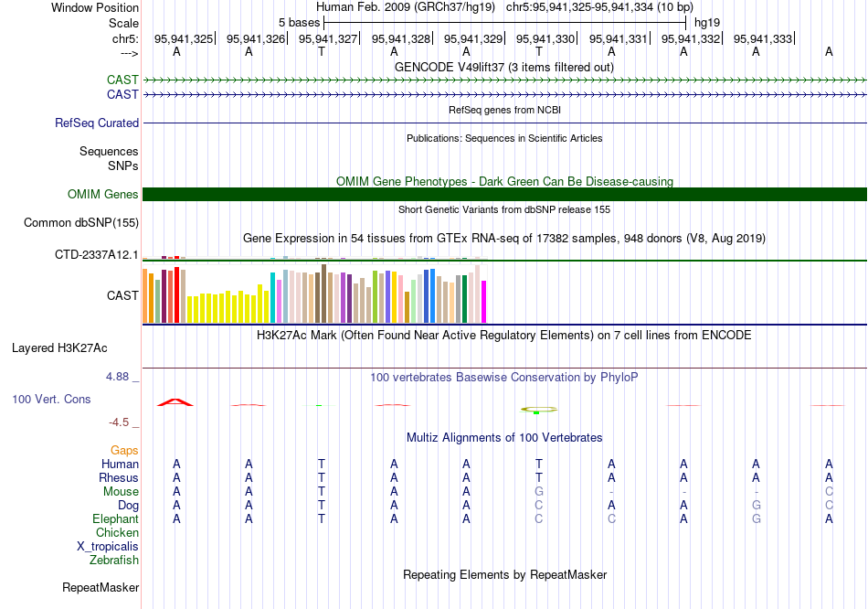Click the magenta last bar of CAST GTEx chart

(484, 302)
